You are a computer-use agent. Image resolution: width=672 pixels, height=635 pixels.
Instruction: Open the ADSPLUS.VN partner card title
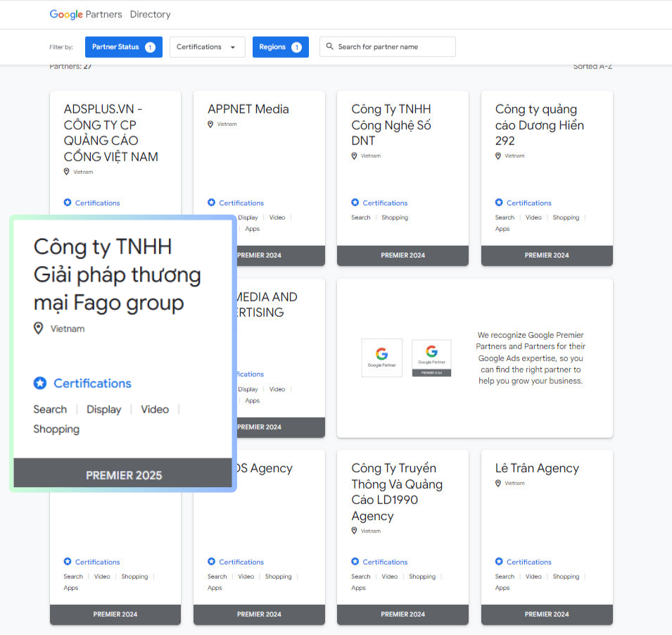(x=111, y=133)
